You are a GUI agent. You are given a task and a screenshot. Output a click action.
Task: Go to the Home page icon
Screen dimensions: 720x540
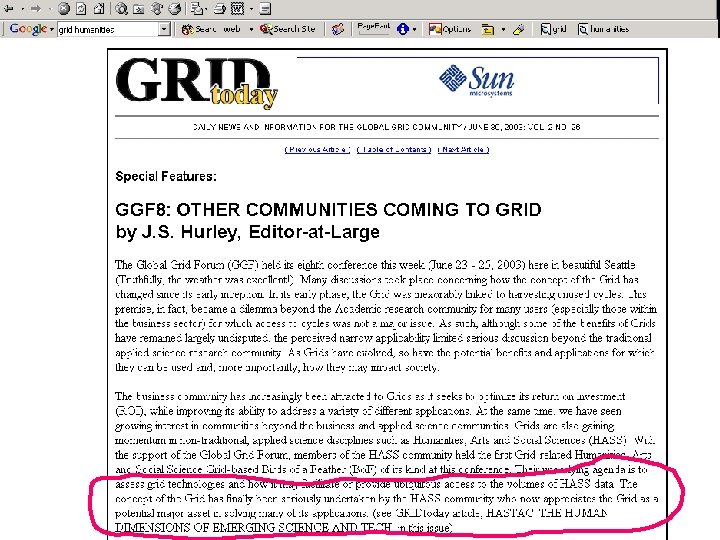click(x=99, y=8)
